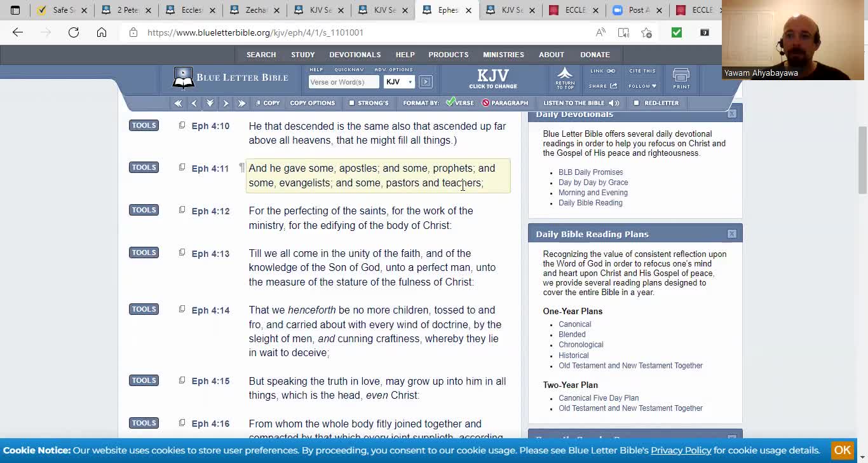Click the Print icon
This screenshot has width=868, height=463.
681,79
